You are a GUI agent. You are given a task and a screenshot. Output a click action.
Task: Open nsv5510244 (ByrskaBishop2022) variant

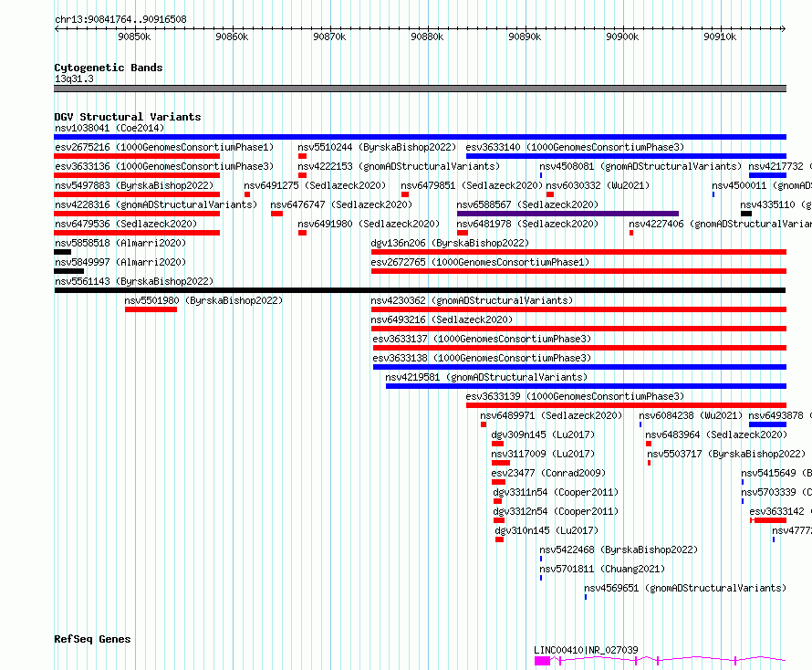click(x=377, y=147)
